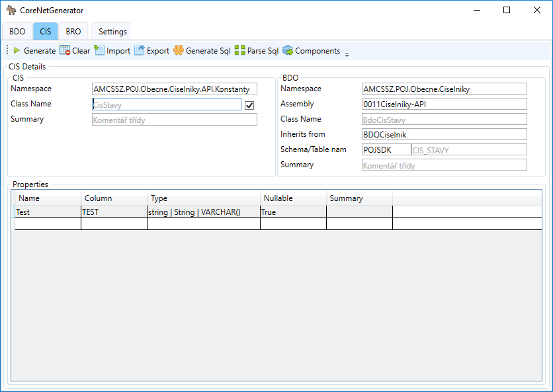This screenshot has height=392, width=553.
Task: Click the Type cell in the new row
Action: pyautogui.click(x=204, y=224)
